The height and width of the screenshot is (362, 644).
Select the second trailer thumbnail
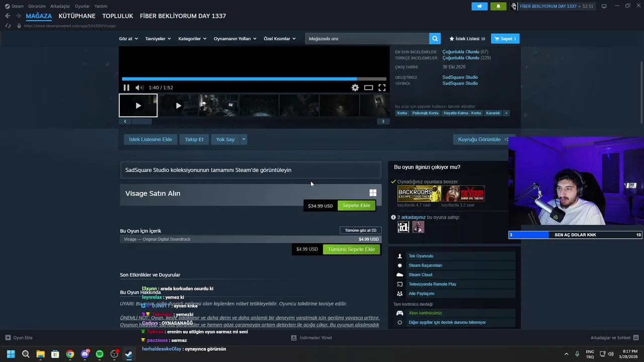coord(178,106)
